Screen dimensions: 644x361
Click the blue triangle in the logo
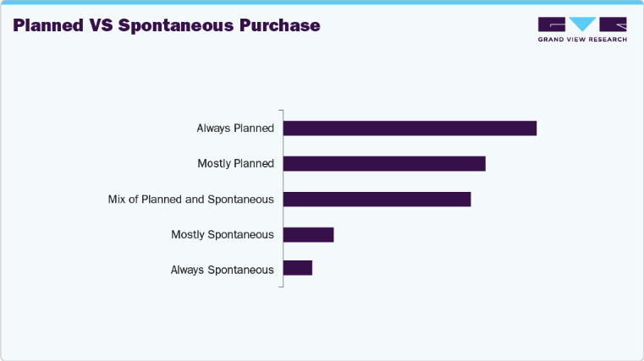click(582, 25)
